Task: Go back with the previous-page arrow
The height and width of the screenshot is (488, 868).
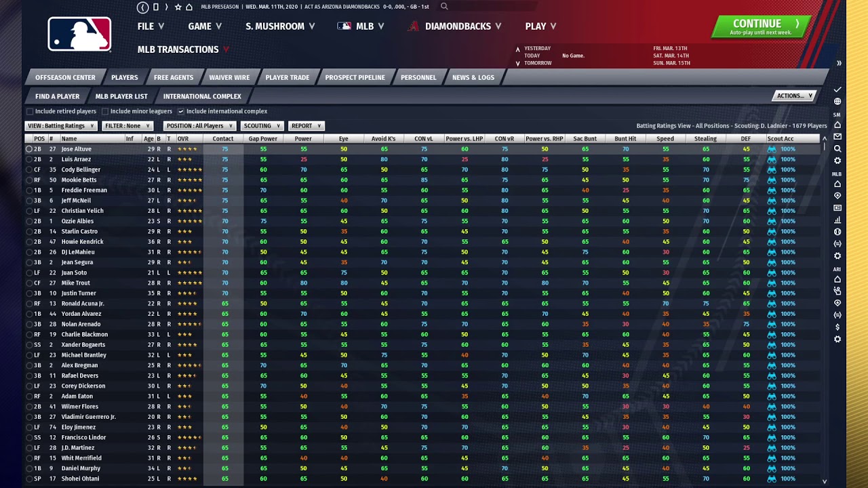Action: (142, 7)
